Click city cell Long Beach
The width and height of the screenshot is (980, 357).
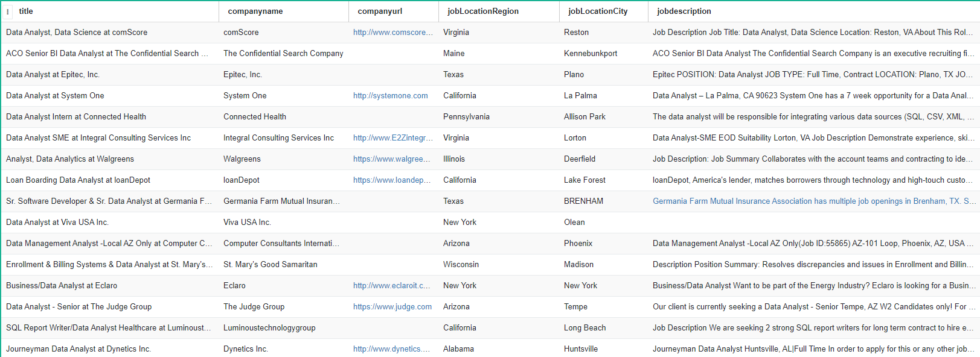click(x=584, y=328)
